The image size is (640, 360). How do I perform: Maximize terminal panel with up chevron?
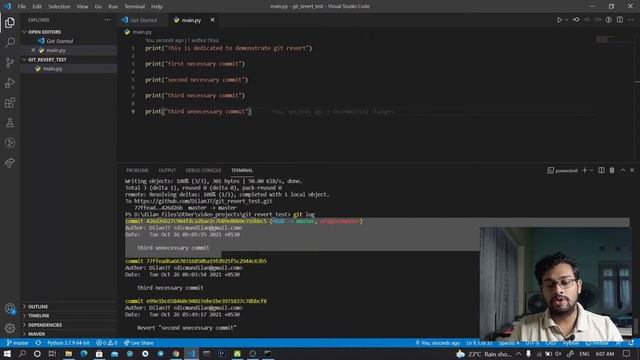point(623,170)
